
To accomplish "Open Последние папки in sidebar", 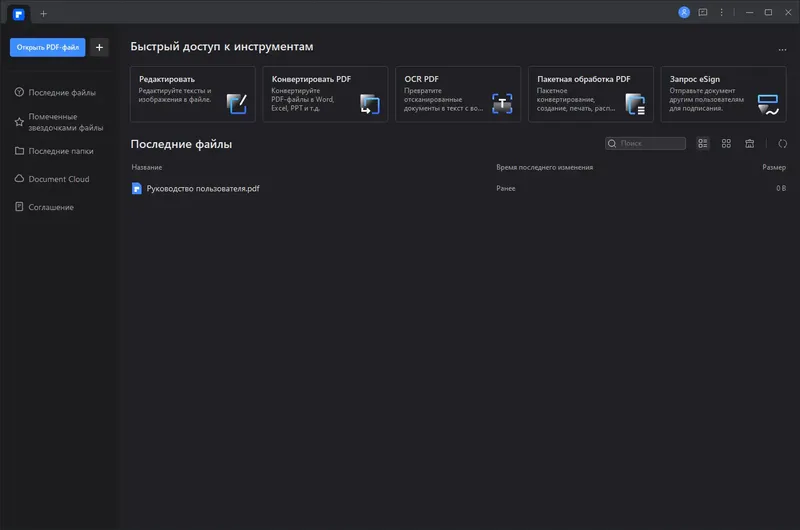I will click(59, 151).
